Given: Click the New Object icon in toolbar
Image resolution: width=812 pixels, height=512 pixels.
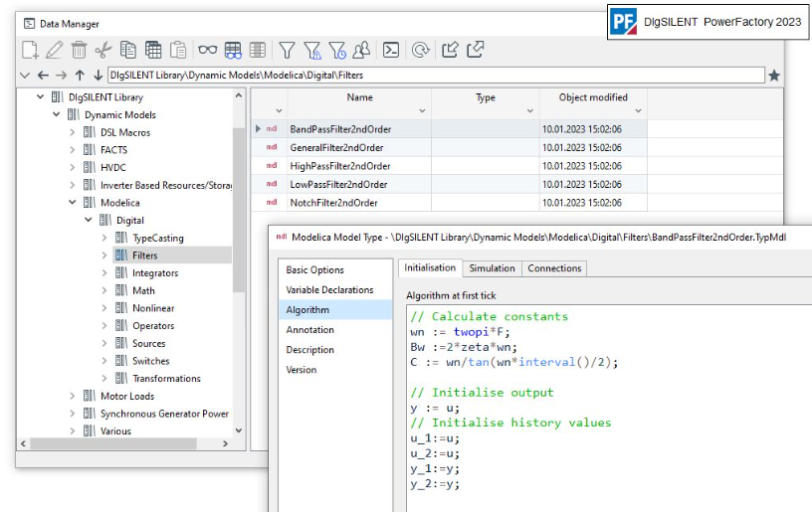Looking at the screenshot, I should point(30,50).
